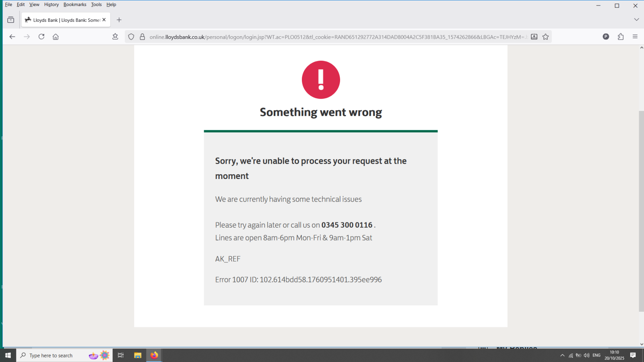Click the Lloyds Bank URL address field

(337, 37)
